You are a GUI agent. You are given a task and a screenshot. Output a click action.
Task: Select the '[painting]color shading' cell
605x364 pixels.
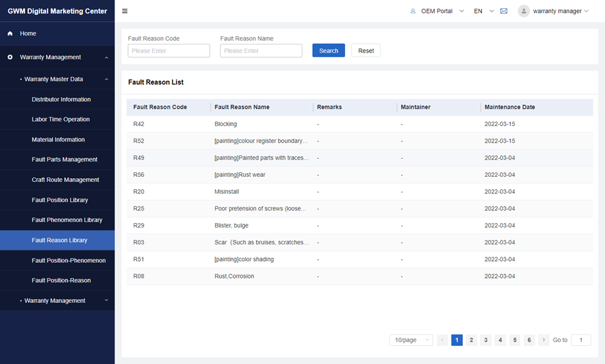(x=244, y=260)
